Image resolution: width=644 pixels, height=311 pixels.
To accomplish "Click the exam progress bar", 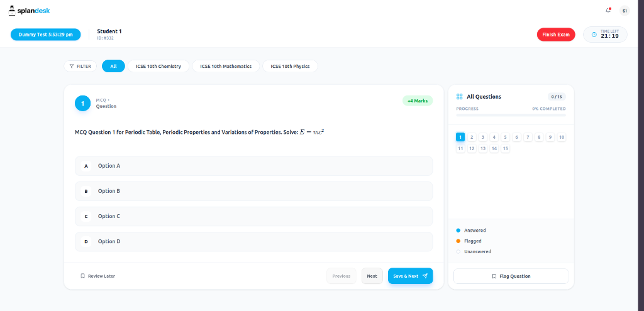I will click(511, 116).
